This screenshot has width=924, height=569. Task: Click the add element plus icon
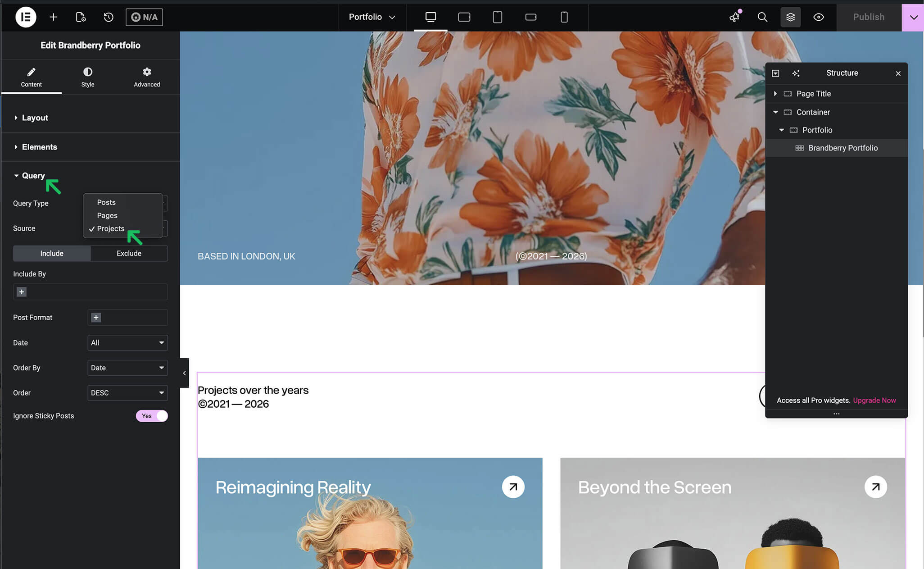53,17
